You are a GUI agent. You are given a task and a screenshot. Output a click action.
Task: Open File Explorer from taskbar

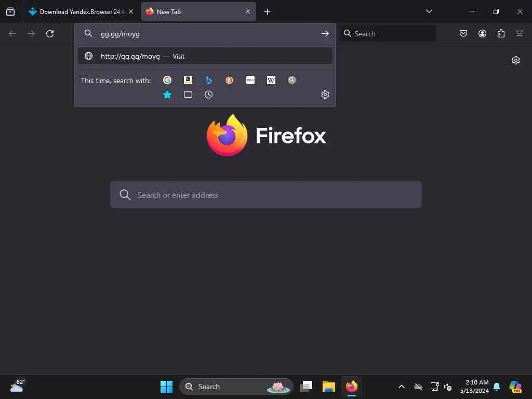click(329, 387)
